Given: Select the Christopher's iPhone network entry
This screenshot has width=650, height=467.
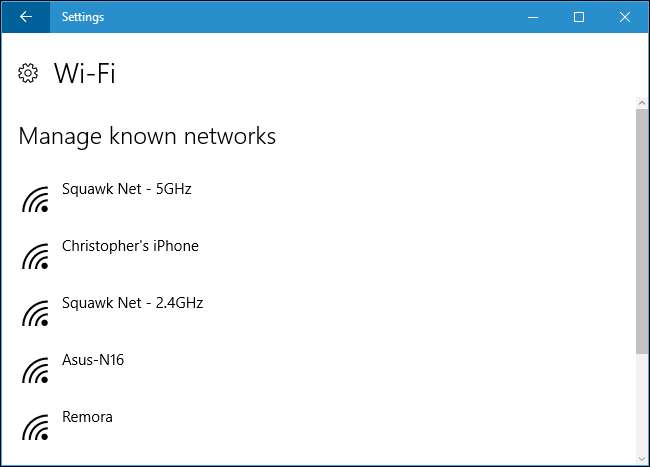Looking at the screenshot, I should pyautogui.click(x=130, y=246).
